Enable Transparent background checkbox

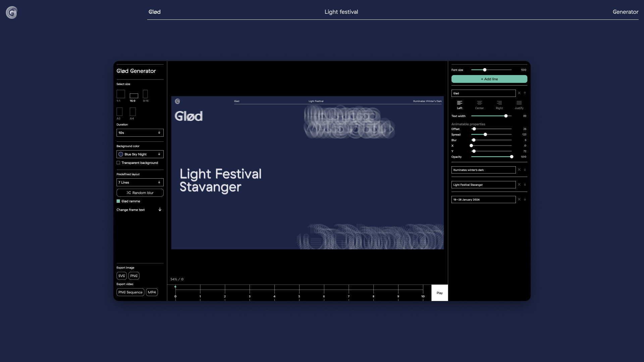[x=118, y=163]
